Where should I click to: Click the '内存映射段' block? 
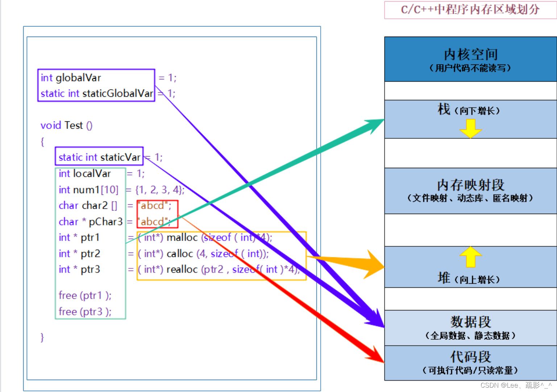coord(470,191)
